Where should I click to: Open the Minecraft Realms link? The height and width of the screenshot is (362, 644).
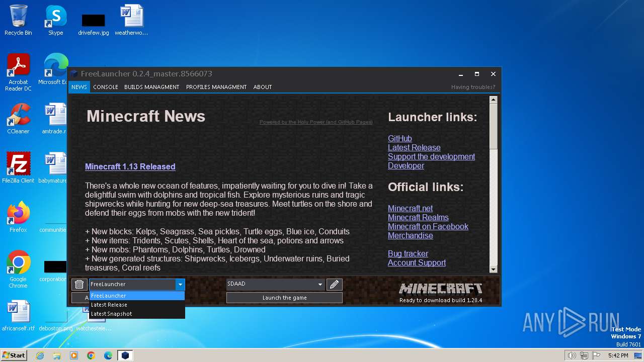[x=418, y=217]
